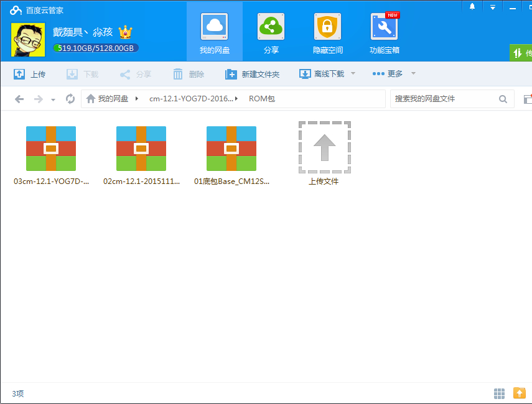
Task: Click the 上传 upload button
Action: pyautogui.click(x=29, y=74)
